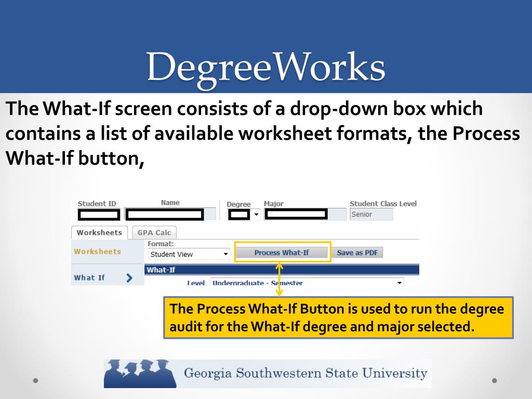Screen dimensions: 532x399
Task: Click the What If chevron arrow icon
Action: click(x=129, y=278)
